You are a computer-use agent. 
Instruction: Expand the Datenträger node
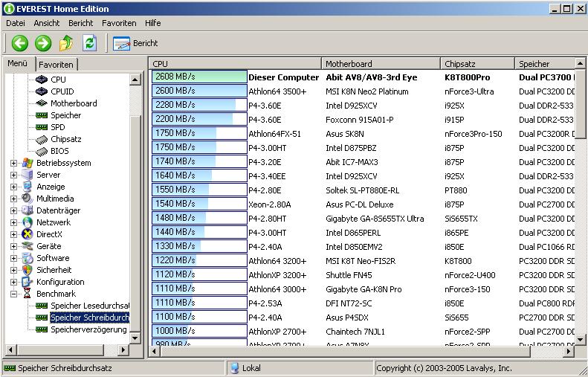tap(13, 211)
